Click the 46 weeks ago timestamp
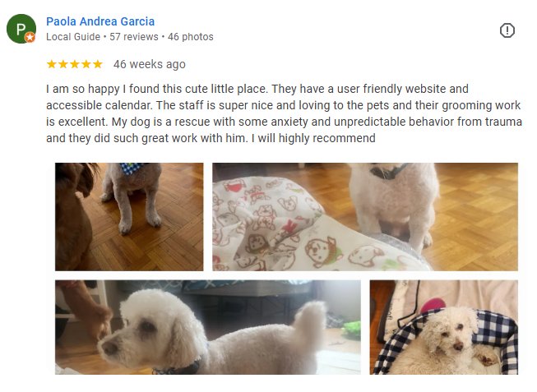Image resolution: width=537 pixels, height=392 pixels. tap(150, 64)
